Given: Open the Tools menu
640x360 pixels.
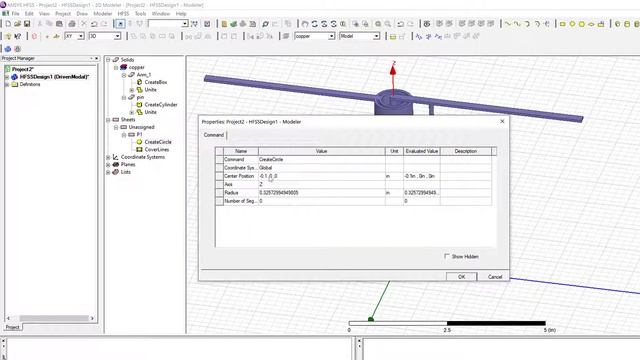Looking at the screenshot, I should [x=140, y=13].
